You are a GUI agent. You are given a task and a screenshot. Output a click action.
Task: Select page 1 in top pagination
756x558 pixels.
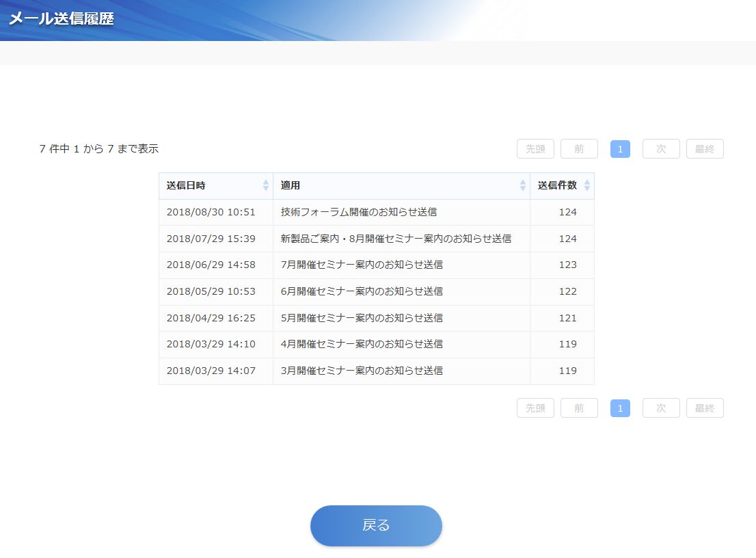click(620, 149)
